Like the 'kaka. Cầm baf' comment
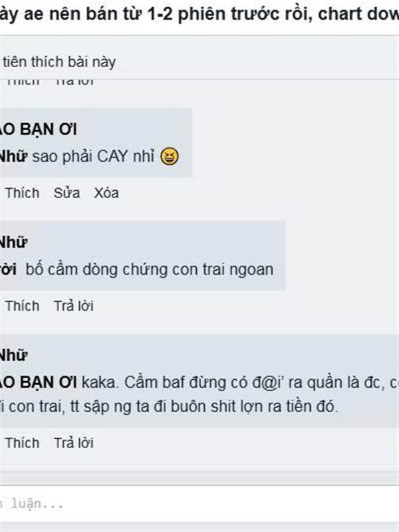This screenshot has width=399, height=532. (x=22, y=443)
